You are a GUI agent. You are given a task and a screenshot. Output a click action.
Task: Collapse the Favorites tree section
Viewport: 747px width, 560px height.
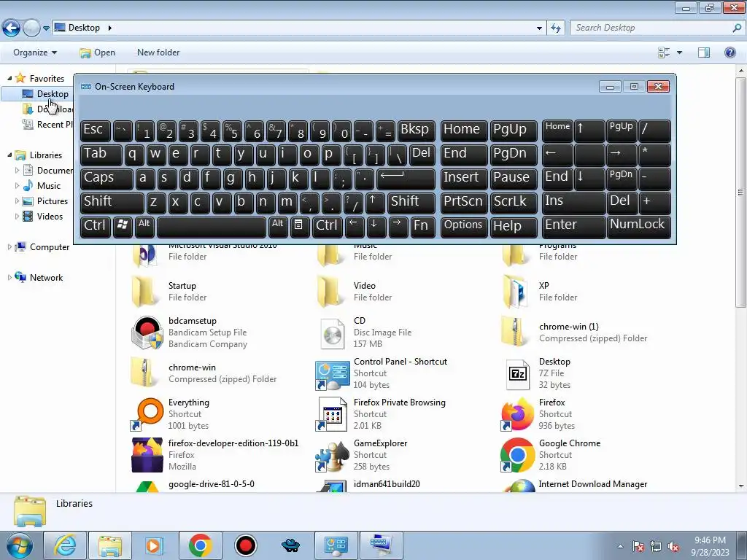coord(9,78)
